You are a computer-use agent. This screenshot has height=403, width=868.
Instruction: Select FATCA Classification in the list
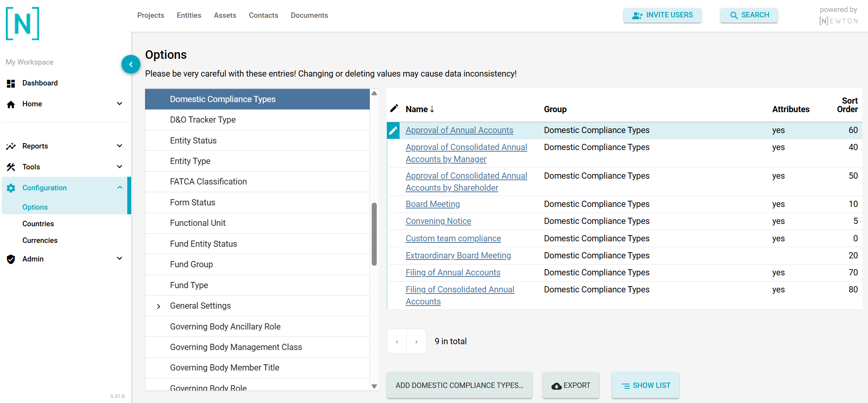tap(257, 182)
